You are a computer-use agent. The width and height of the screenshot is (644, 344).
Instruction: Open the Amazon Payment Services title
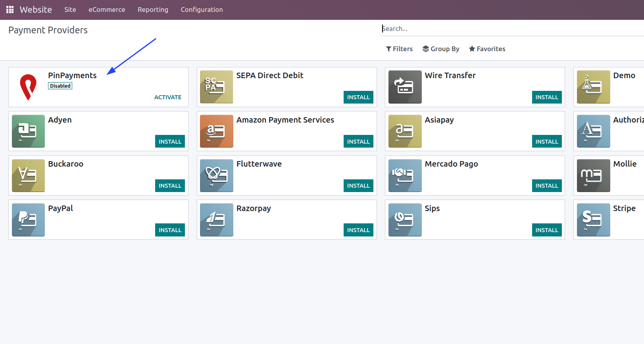pos(285,120)
